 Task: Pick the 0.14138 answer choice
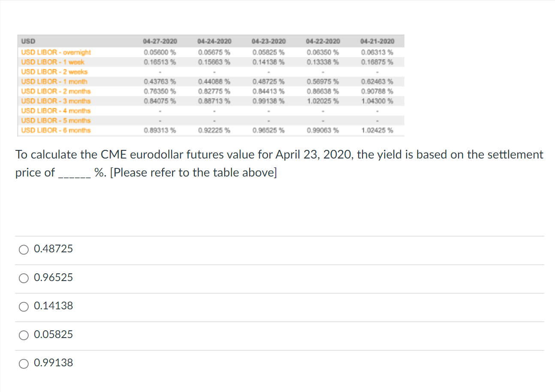click(24, 306)
